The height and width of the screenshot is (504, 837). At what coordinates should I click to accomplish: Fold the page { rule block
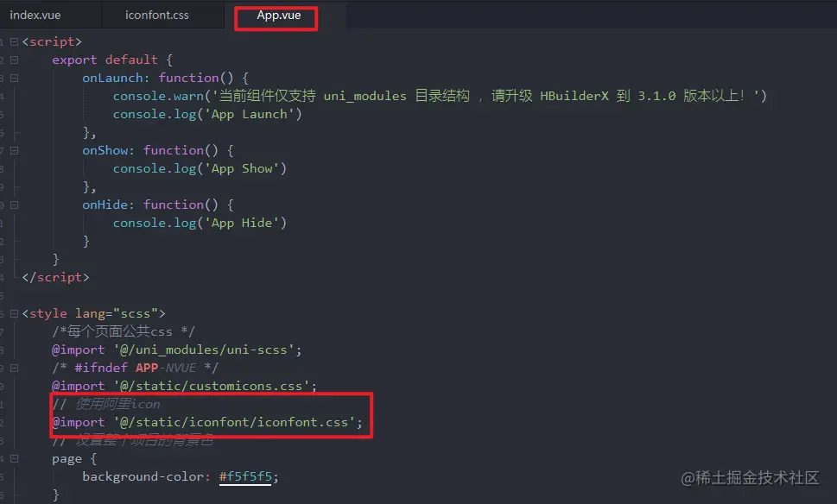tap(15, 458)
